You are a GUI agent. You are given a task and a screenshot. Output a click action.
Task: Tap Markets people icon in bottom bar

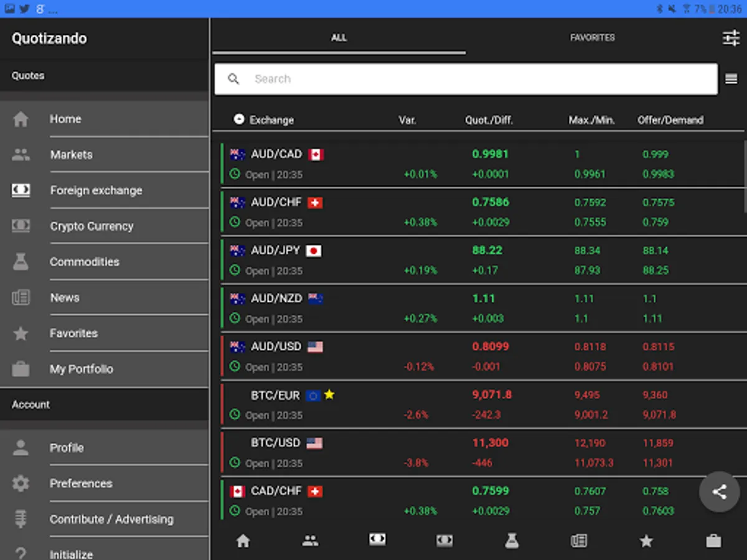pyautogui.click(x=310, y=541)
